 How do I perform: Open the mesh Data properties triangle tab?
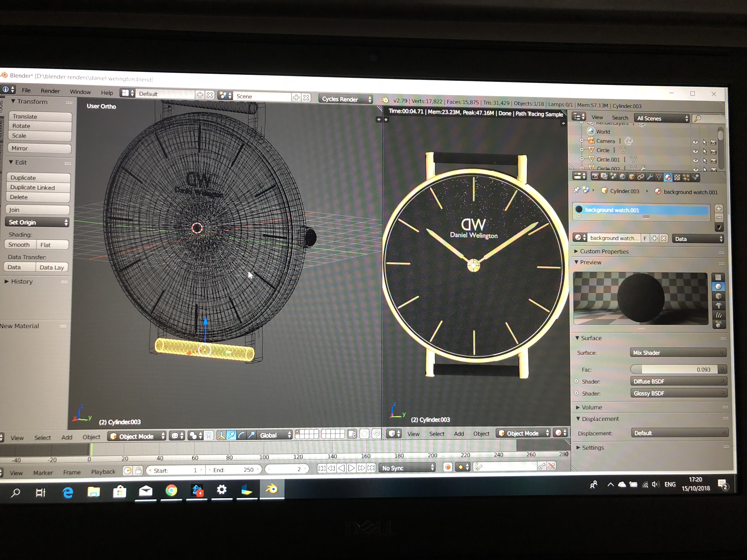659,177
